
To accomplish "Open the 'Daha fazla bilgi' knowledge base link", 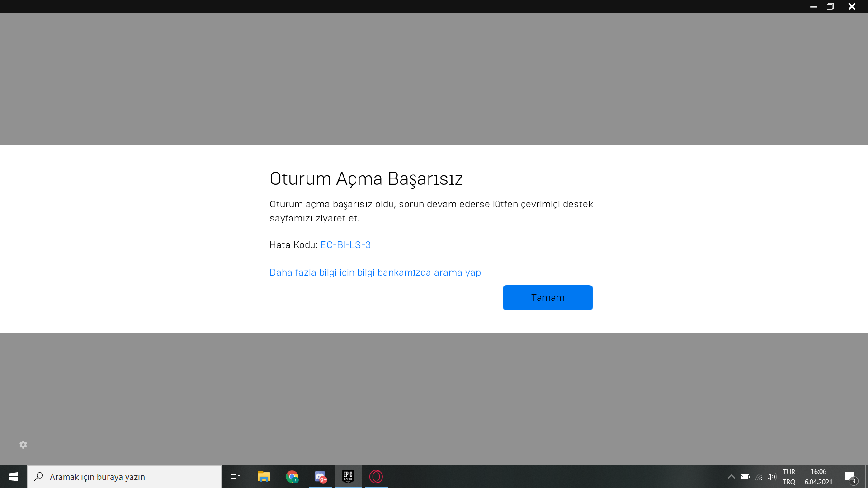I will (375, 272).
